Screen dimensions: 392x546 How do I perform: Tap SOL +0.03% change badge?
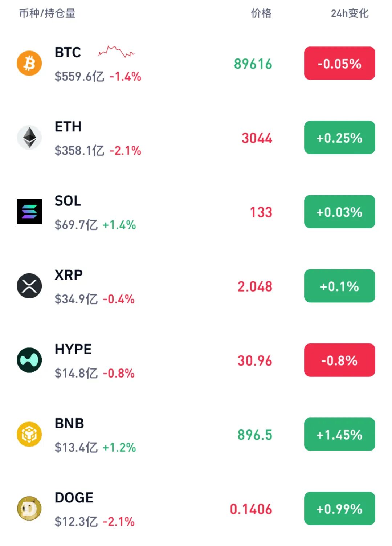[339, 212]
